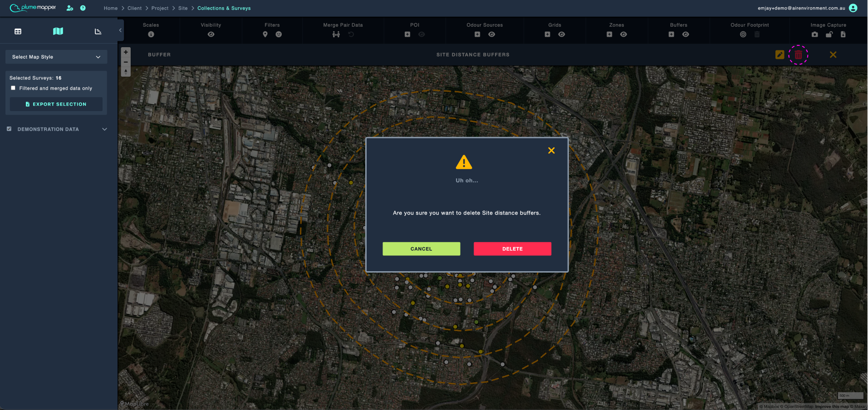Go to Home breadcrumb
Screen dimensions: 868x410
[111, 8]
